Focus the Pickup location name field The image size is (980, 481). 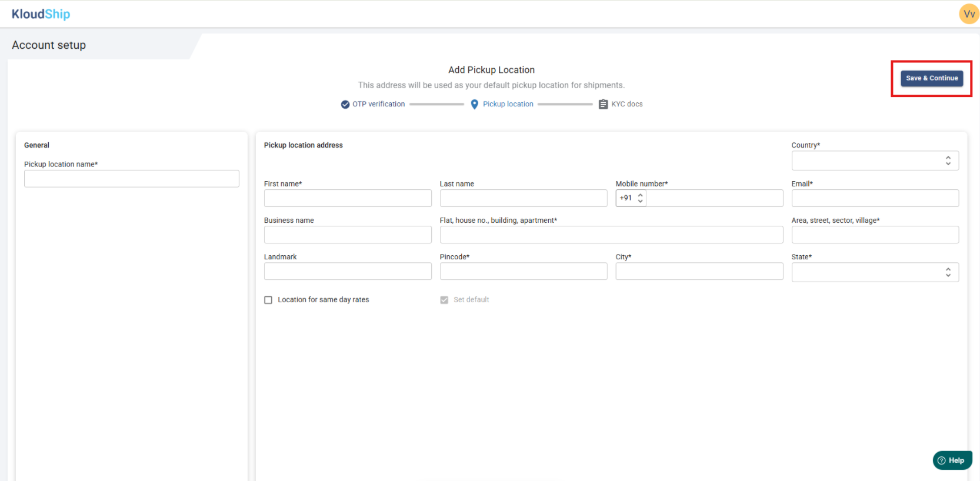pos(132,179)
